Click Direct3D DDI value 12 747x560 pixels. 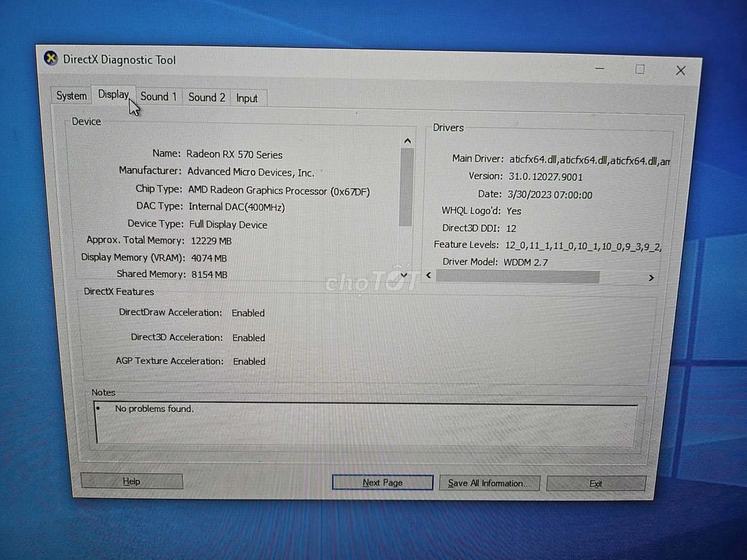click(511, 228)
